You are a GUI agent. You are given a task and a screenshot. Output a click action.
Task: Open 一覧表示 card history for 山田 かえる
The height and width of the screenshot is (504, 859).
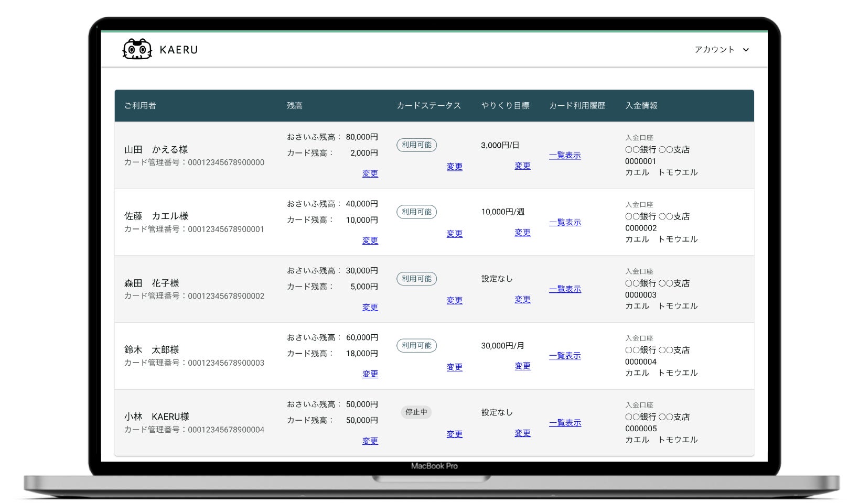coord(565,155)
